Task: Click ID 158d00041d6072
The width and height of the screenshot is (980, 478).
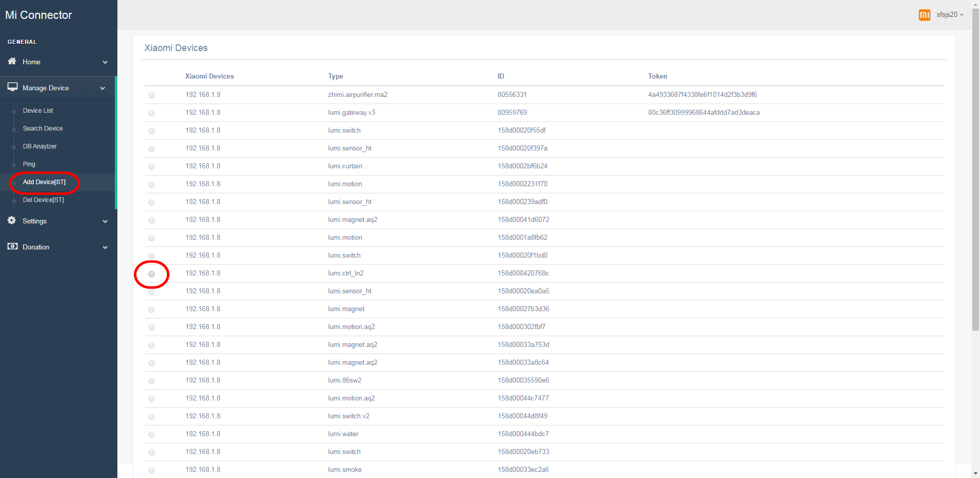Action: 523,220
